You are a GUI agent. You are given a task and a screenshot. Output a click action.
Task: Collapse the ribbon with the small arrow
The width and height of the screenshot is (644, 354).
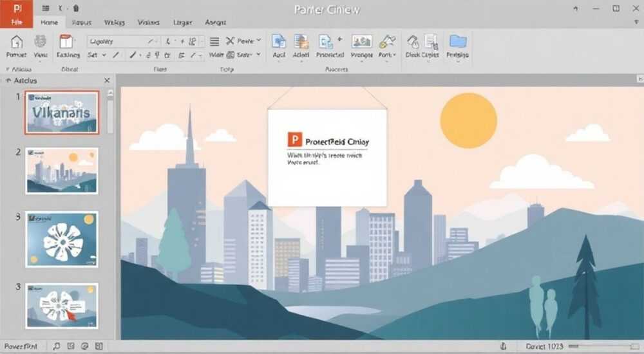(636, 23)
